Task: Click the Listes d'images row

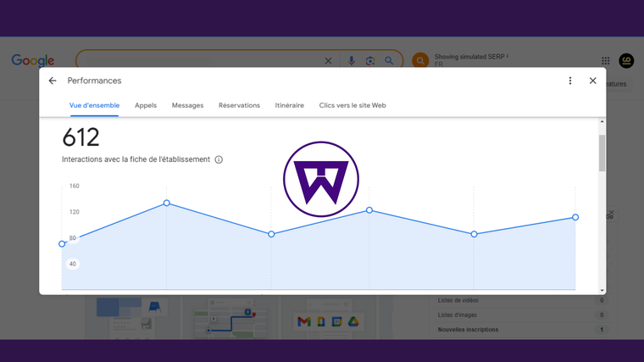Action: pos(523,315)
